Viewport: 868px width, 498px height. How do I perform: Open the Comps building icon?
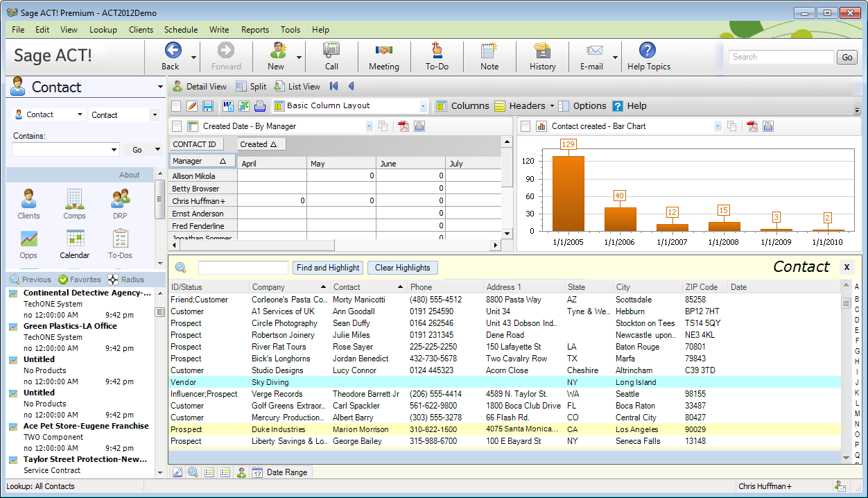pyautogui.click(x=74, y=199)
